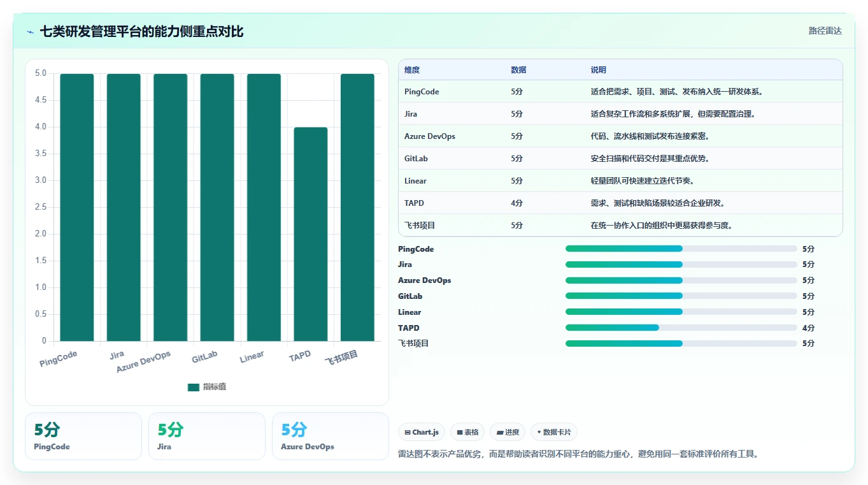
Task: Click the 飞书项目 label in the progress list
Action: click(414, 344)
